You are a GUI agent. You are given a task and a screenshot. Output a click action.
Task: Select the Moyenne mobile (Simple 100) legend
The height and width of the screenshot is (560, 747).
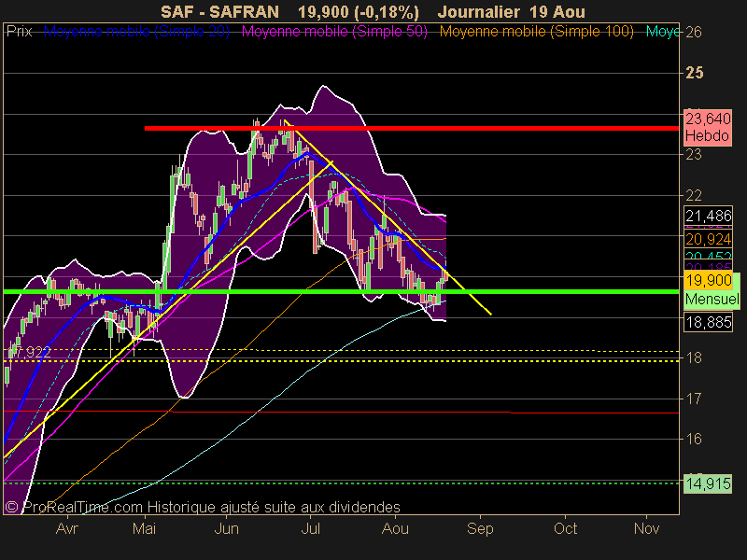click(536, 32)
